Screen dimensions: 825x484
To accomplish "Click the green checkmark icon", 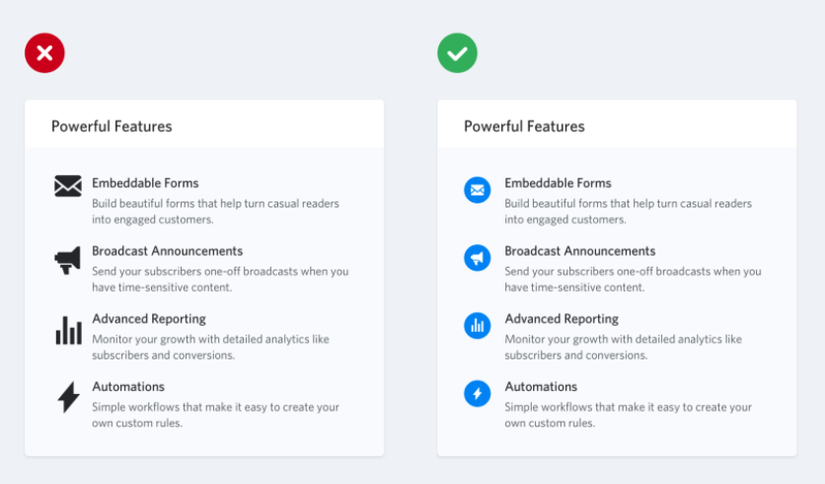I will coord(457,53).
